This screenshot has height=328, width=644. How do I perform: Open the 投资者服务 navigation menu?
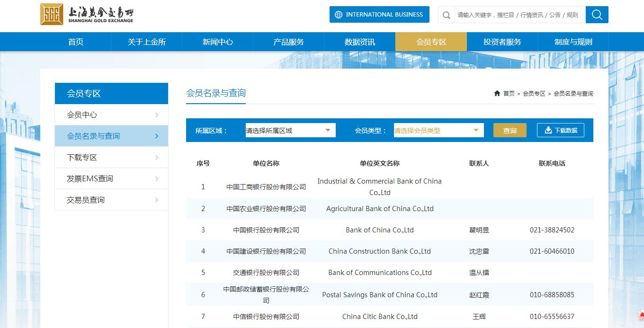(x=502, y=42)
